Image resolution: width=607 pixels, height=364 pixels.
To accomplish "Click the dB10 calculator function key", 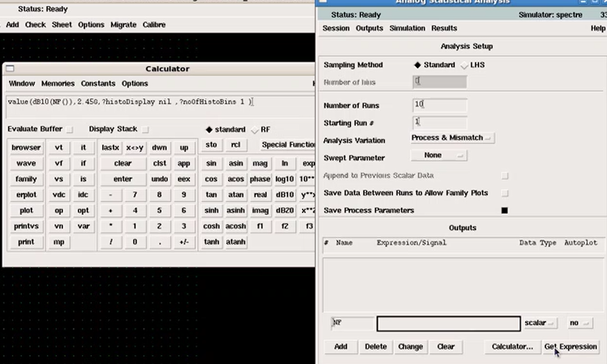I will click(x=285, y=195).
